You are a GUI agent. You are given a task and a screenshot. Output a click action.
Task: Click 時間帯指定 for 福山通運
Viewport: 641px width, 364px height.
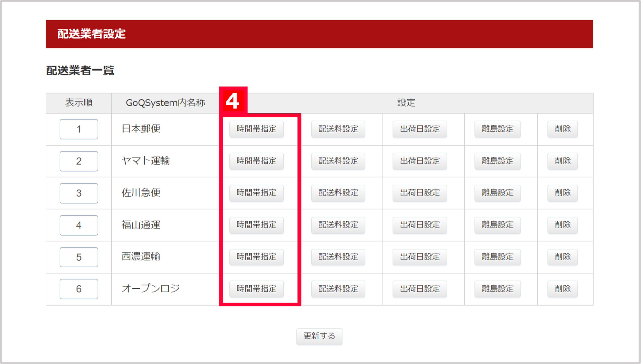tap(256, 225)
